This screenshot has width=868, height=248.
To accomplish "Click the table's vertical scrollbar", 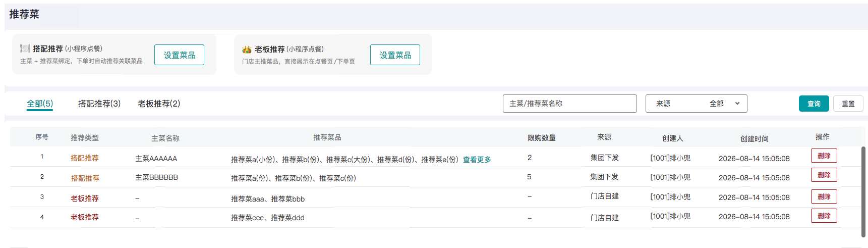I will coord(863,192).
